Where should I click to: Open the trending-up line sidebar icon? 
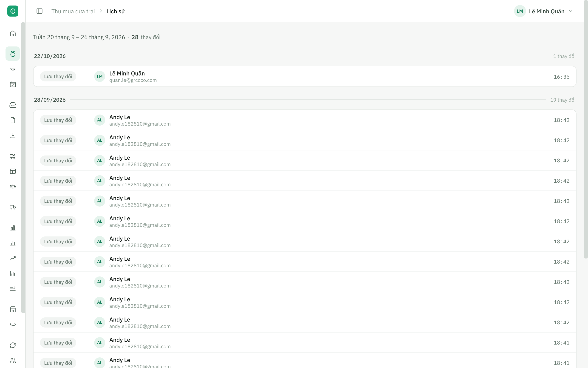[x=13, y=258]
